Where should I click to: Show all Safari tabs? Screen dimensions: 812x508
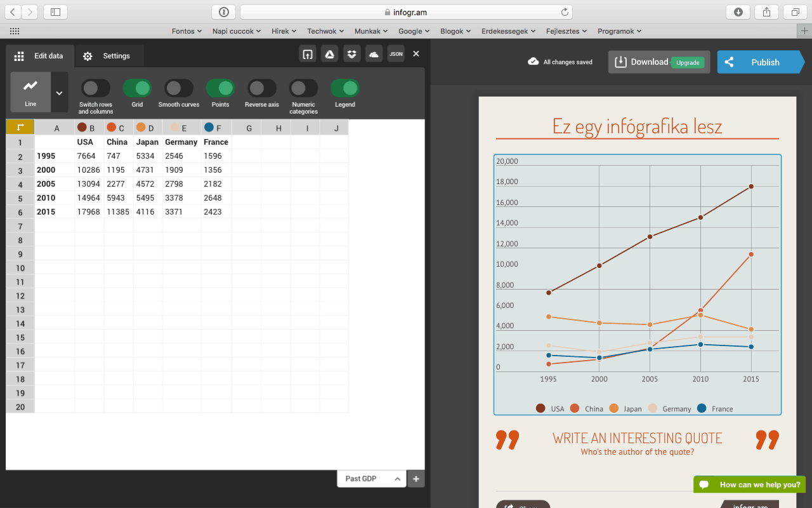point(795,12)
